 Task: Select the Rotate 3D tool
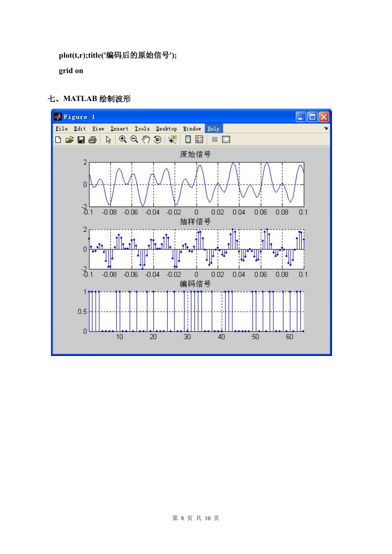point(157,139)
